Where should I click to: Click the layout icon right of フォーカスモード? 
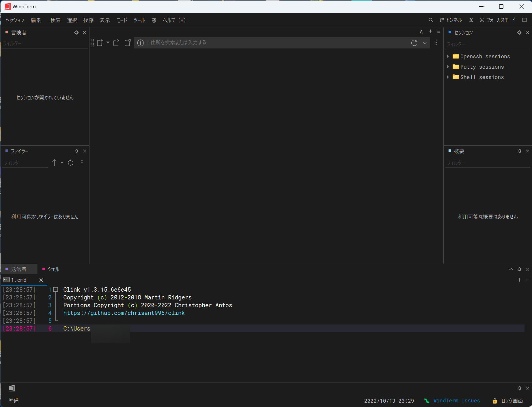pyautogui.click(x=524, y=20)
